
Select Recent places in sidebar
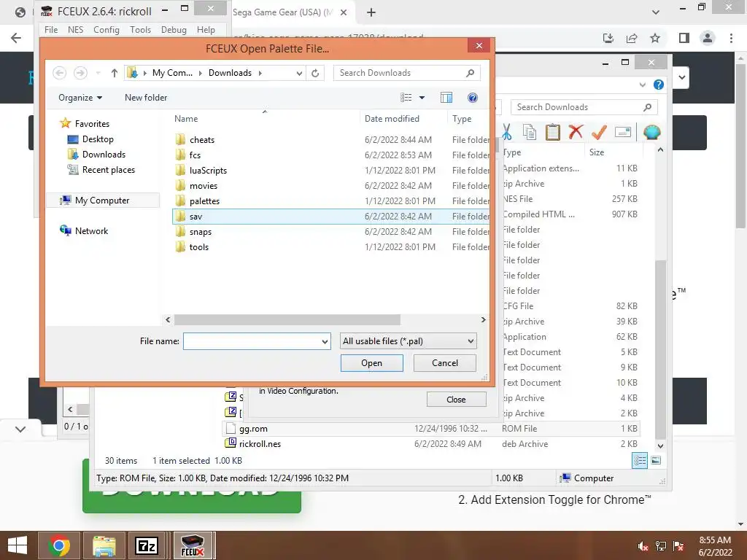pos(108,169)
